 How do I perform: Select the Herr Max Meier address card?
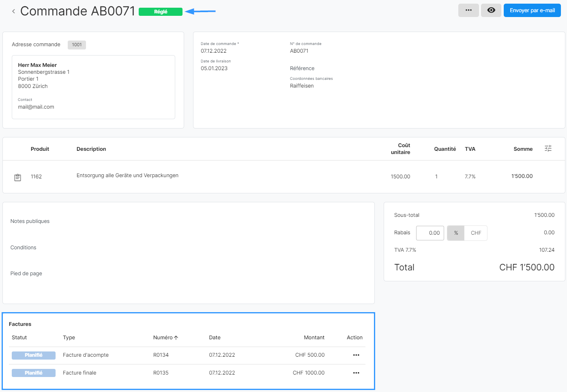click(x=93, y=87)
